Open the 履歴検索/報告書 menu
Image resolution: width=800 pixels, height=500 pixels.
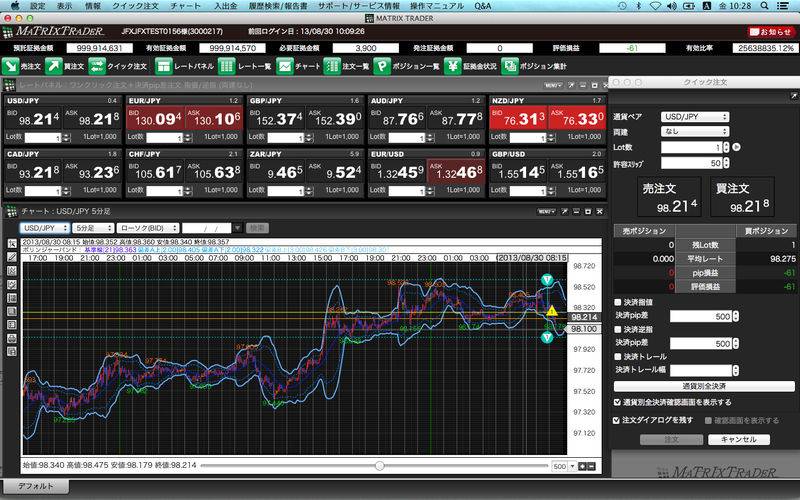click(x=278, y=6)
